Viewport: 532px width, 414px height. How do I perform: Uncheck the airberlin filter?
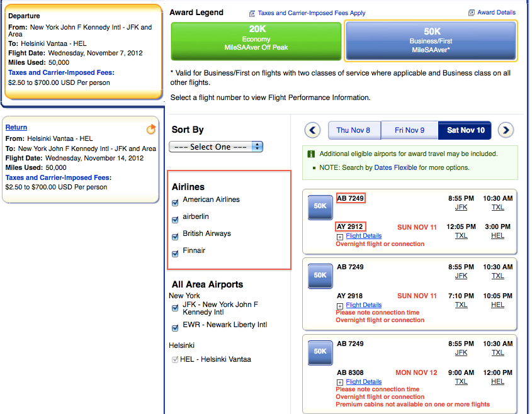(175, 220)
